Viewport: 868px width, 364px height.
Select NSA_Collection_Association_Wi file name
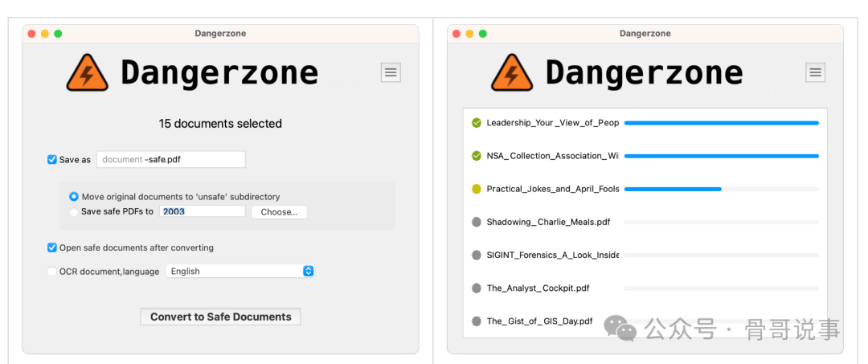click(552, 156)
